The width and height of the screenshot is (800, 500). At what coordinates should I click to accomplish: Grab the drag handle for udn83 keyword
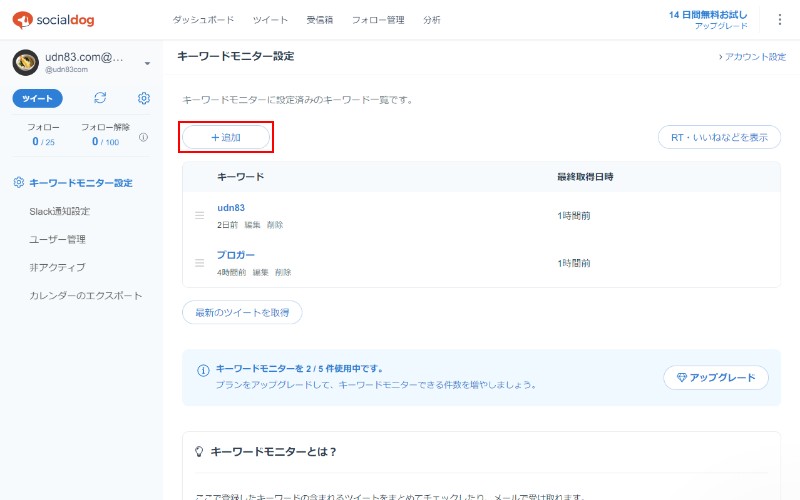click(199, 215)
